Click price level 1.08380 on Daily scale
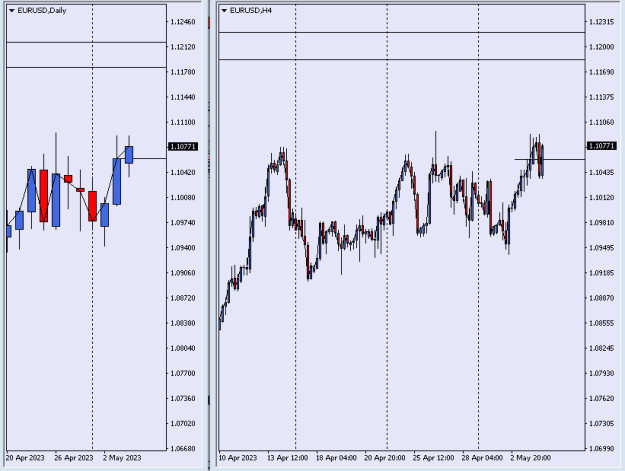 [183, 323]
